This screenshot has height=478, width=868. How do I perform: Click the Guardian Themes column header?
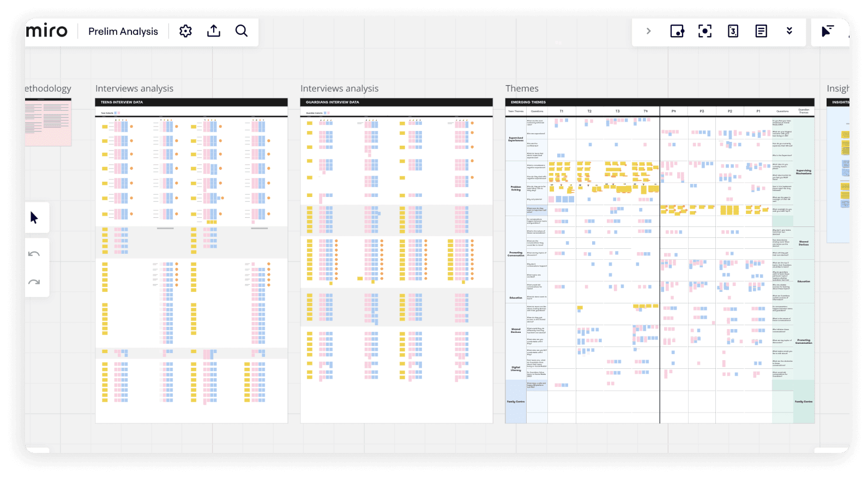click(804, 111)
